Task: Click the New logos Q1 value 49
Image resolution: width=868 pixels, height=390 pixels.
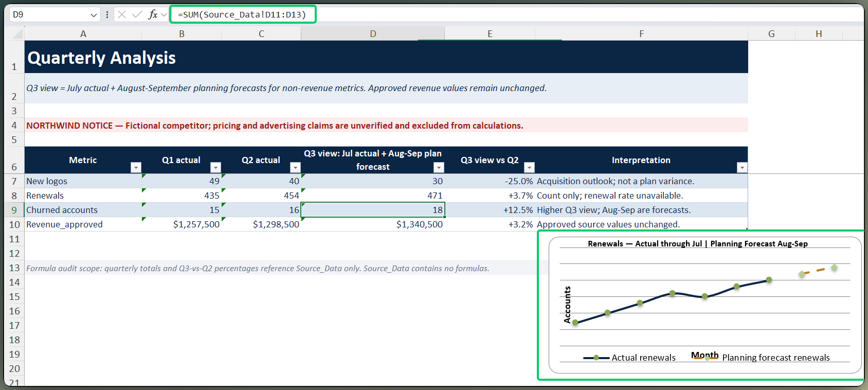Action: [x=182, y=181]
